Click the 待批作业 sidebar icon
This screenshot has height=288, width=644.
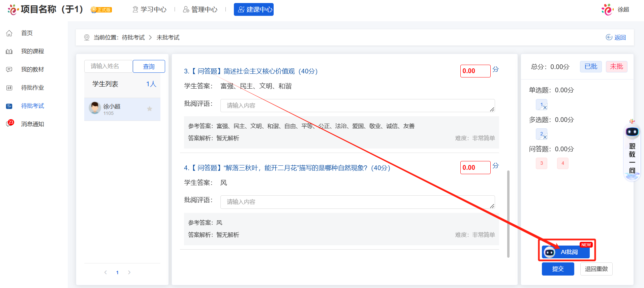click(x=9, y=88)
